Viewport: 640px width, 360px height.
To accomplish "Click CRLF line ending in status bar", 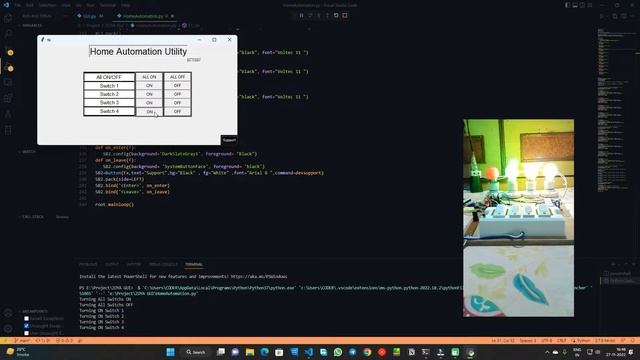I will point(562,340).
